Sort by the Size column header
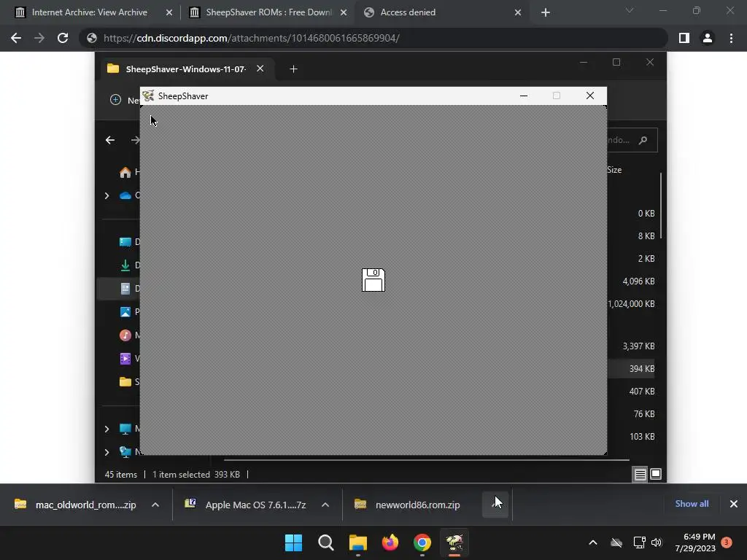Image resolution: width=747 pixels, height=560 pixels. click(614, 170)
